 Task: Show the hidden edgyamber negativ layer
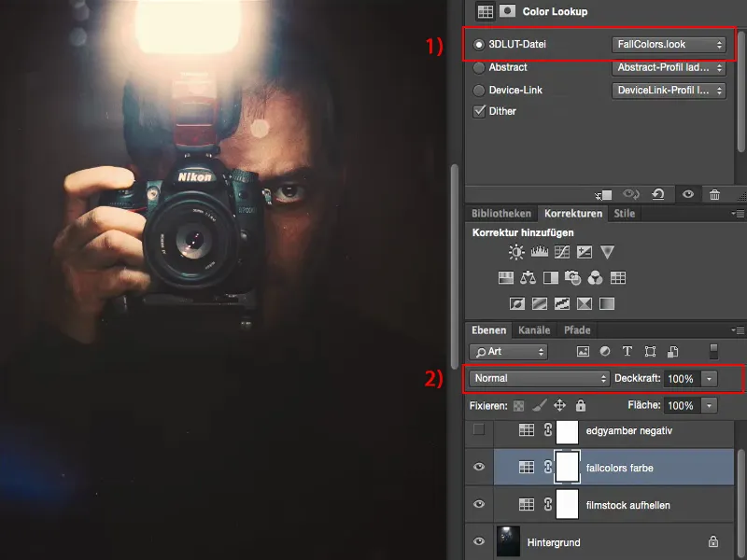tap(479, 429)
